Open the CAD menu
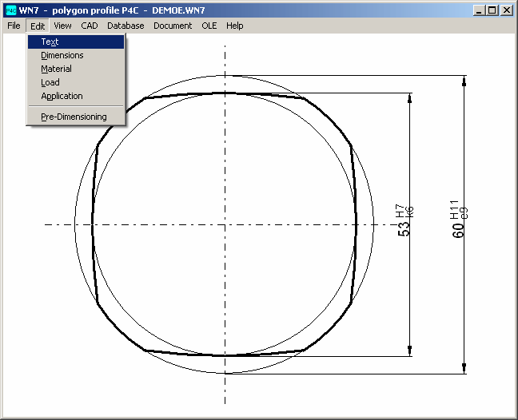Image resolution: width=518 pixels, height=420 pixels. click(90, 26)
